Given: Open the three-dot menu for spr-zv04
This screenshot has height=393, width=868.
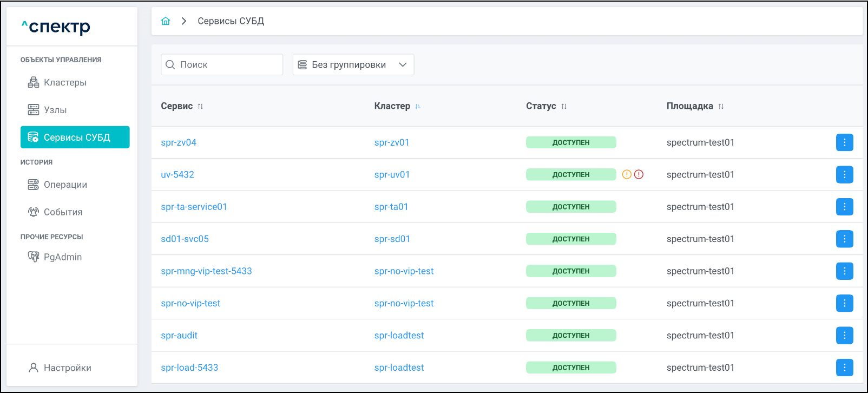Looking at the screenshot, I should pyautogui.click(x=844, y=142).
